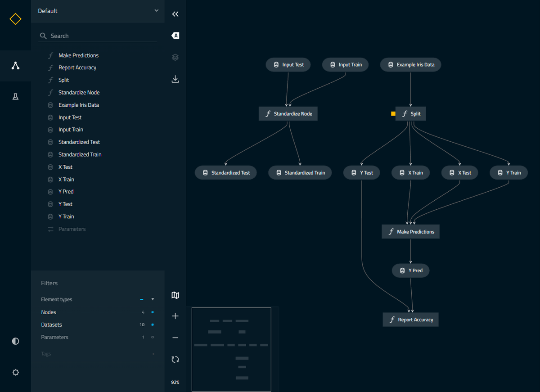Click the Y Train graph node

click(508, 173)
